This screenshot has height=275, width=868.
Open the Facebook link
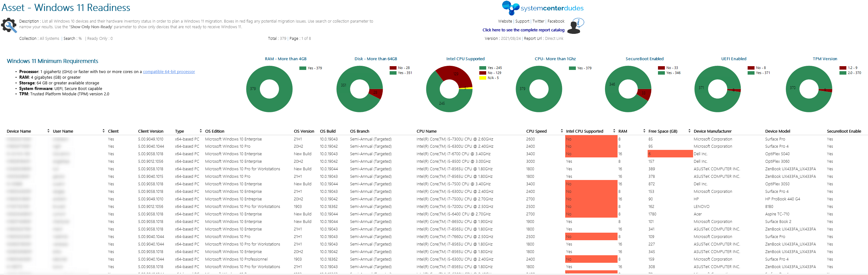click(556, 21)
